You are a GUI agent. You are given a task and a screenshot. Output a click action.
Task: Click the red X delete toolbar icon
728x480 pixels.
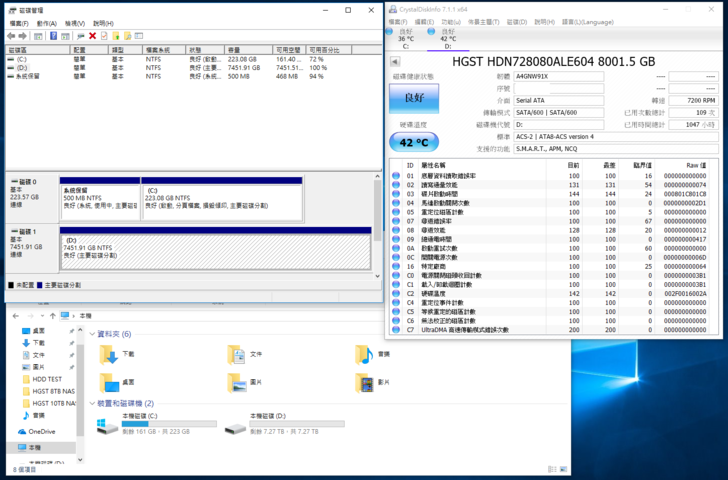[x=92, y=35]
